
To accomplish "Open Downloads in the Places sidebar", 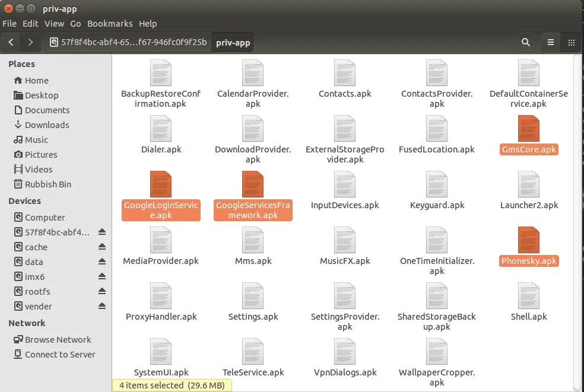I will tap(46, 125).
